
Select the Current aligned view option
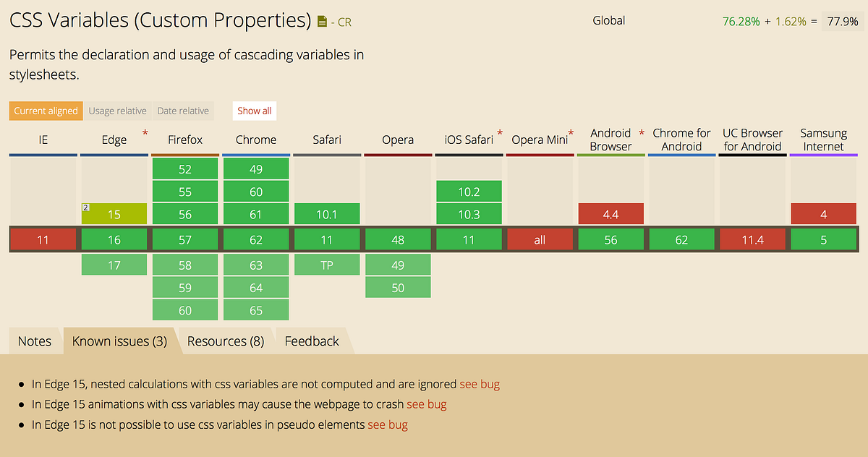pyautogui.click(x=46, y=111)
